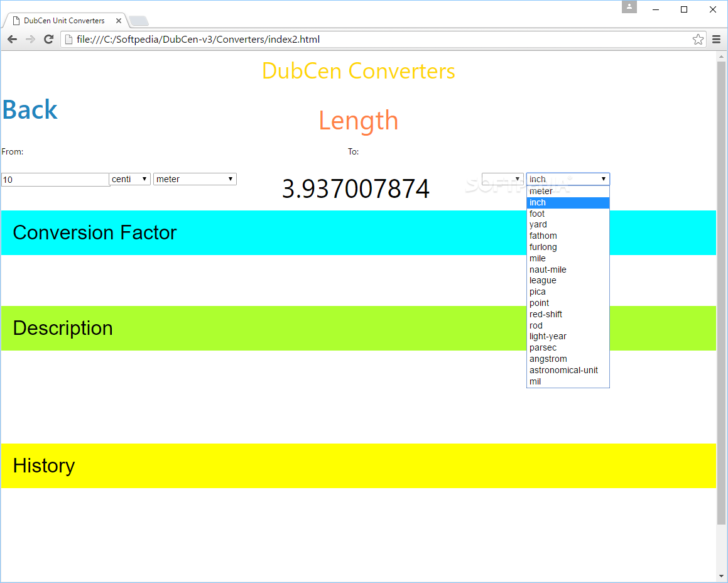Choose inch from the unit list
Image resolution: width=728 pixels, height=583 pixels.
(568, 202)
